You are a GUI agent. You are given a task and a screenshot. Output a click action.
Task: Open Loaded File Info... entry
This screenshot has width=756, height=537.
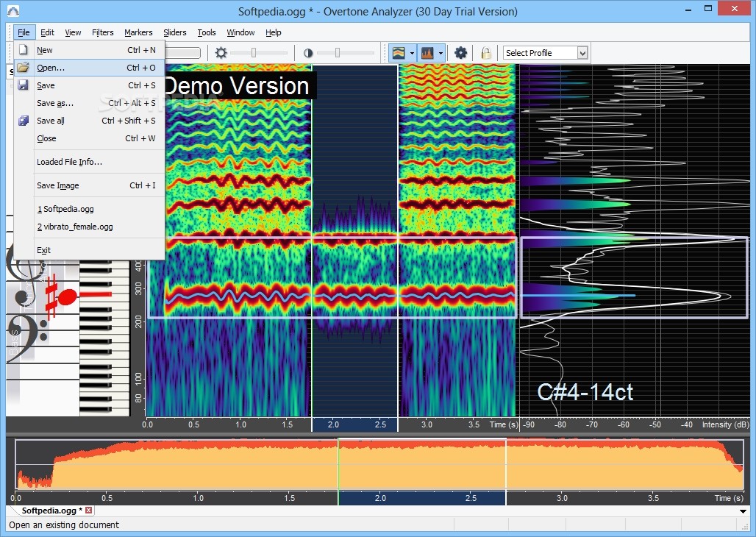click(x=90, y=162)
